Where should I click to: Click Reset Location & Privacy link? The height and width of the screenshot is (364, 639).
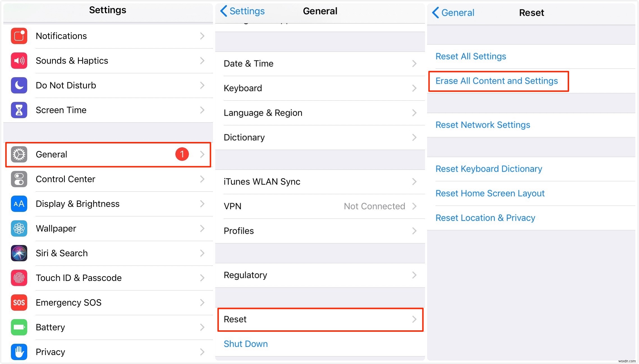[485, 218]
